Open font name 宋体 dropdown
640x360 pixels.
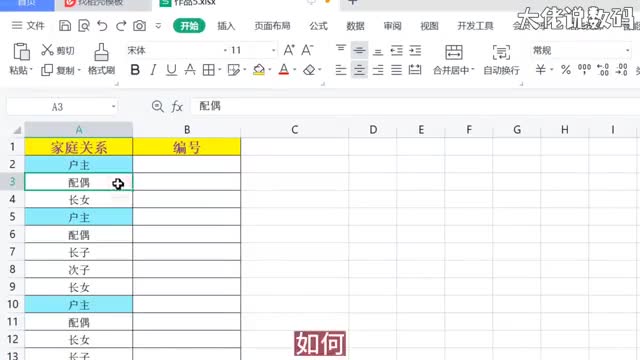(225, 50)
